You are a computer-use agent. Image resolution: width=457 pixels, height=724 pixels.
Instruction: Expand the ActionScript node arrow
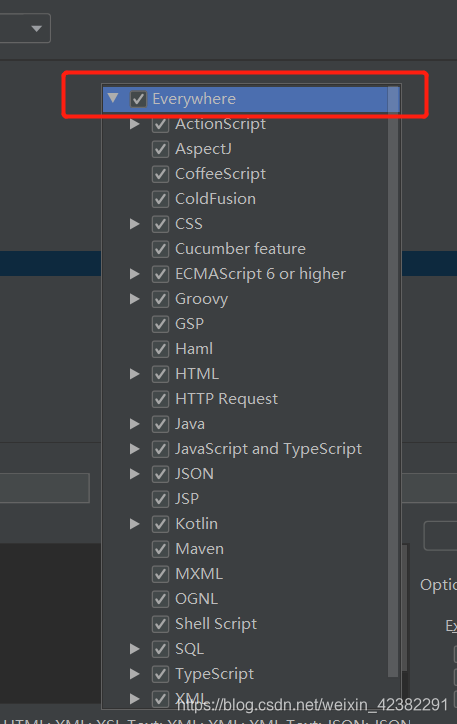(134, 124)
